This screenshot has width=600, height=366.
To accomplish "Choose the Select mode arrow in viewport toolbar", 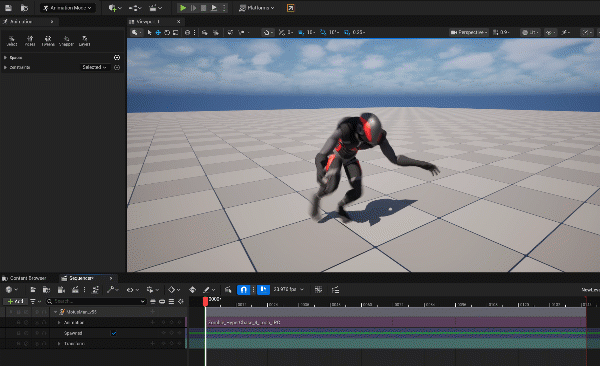I will [x=149, y=33].
